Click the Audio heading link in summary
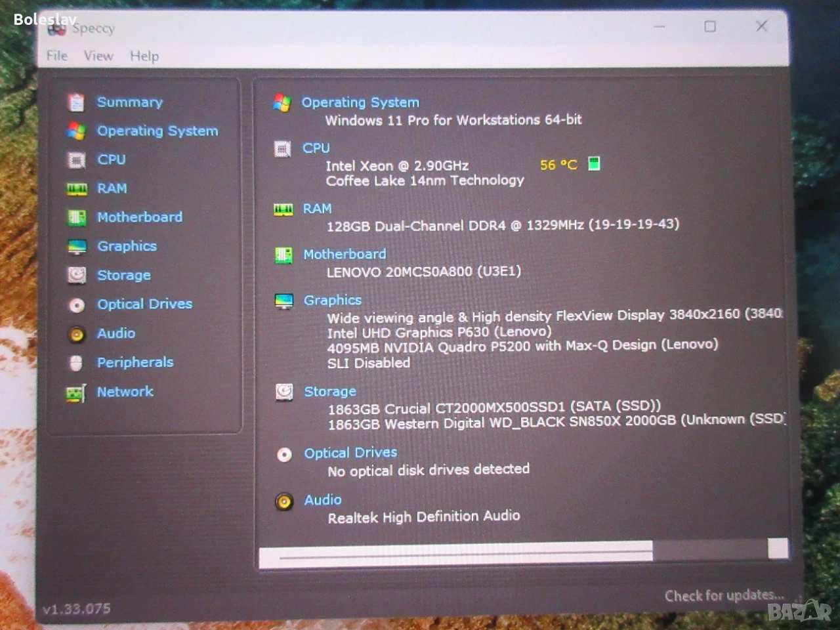Viewport: 840px width, 630px height. pos(323,500)
